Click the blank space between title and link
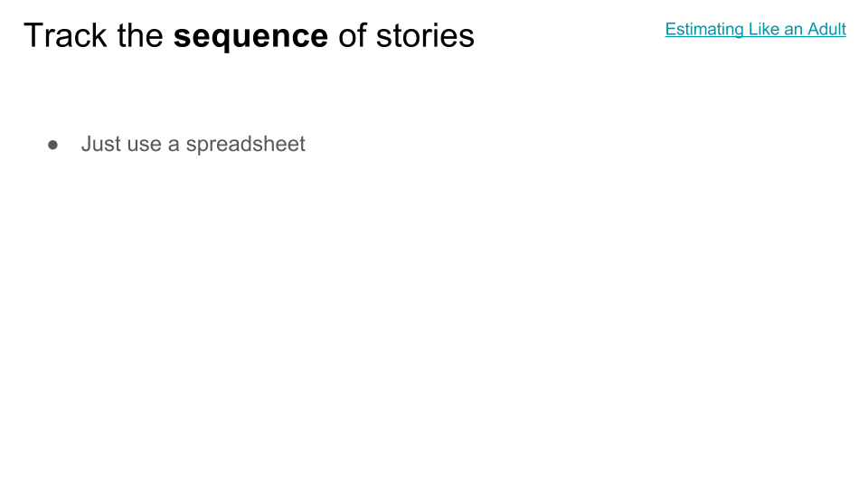 pyautogui.click(x=571, y=33)
